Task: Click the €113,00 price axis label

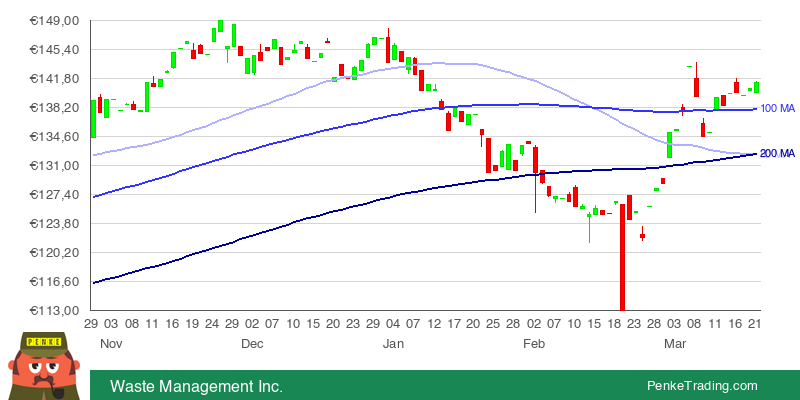Action: coord(54,310)
